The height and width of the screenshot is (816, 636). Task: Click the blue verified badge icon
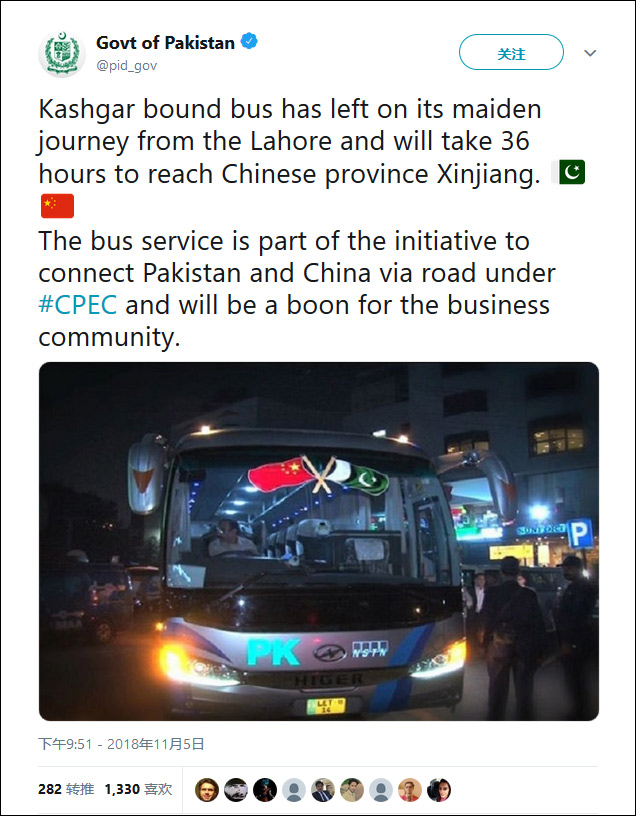point(249,41)
